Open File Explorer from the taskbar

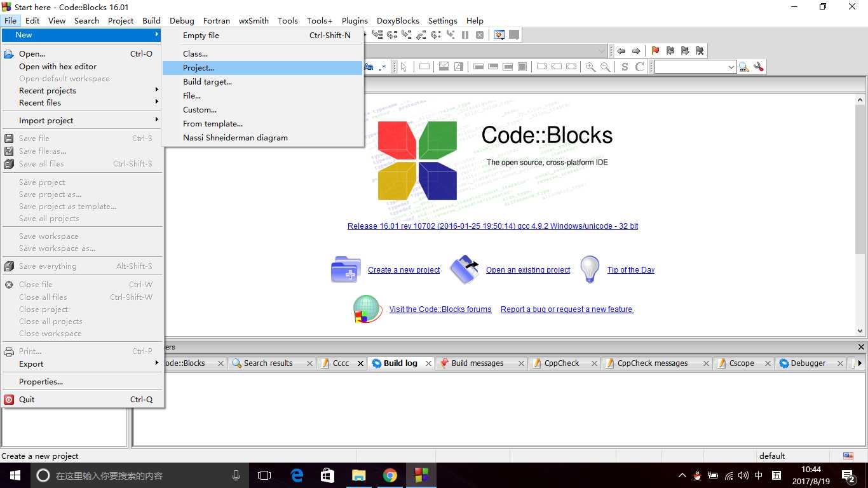pos(359,475)
